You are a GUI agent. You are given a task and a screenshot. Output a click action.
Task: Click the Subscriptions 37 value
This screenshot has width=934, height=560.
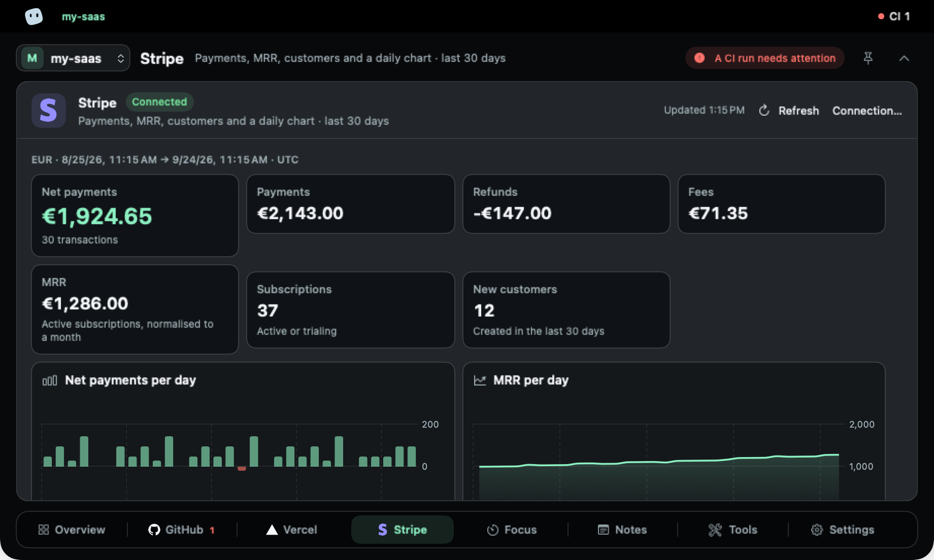268,310
